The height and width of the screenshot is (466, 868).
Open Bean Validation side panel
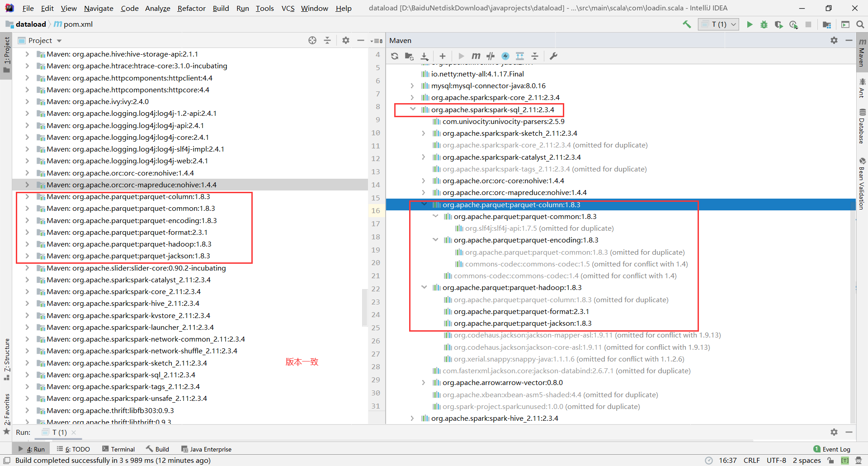pos(862,183)
